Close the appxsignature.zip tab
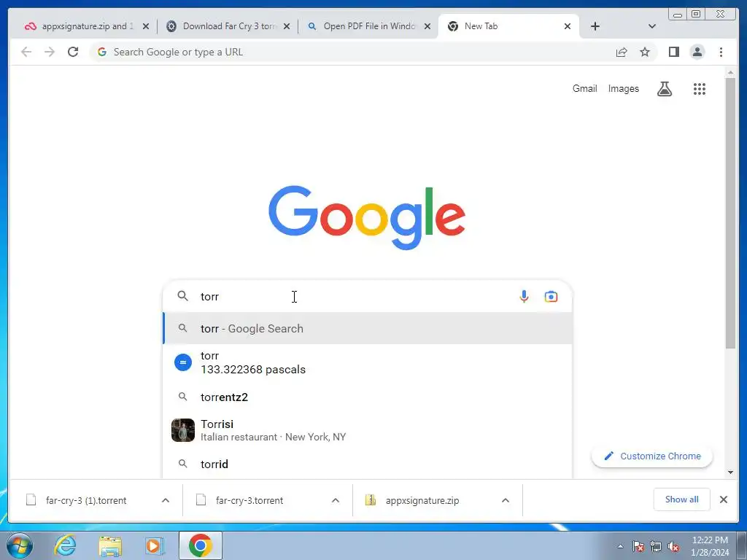This screenshot has height=560, width=747. 146,26
